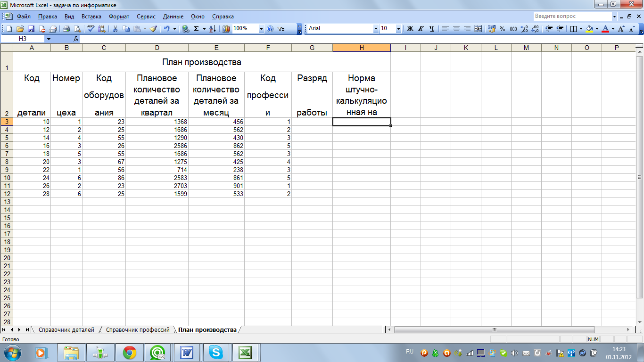Viewport: 644px width, 362px height.
Task: Copy selection with the Copy icon
Action: 125,29
